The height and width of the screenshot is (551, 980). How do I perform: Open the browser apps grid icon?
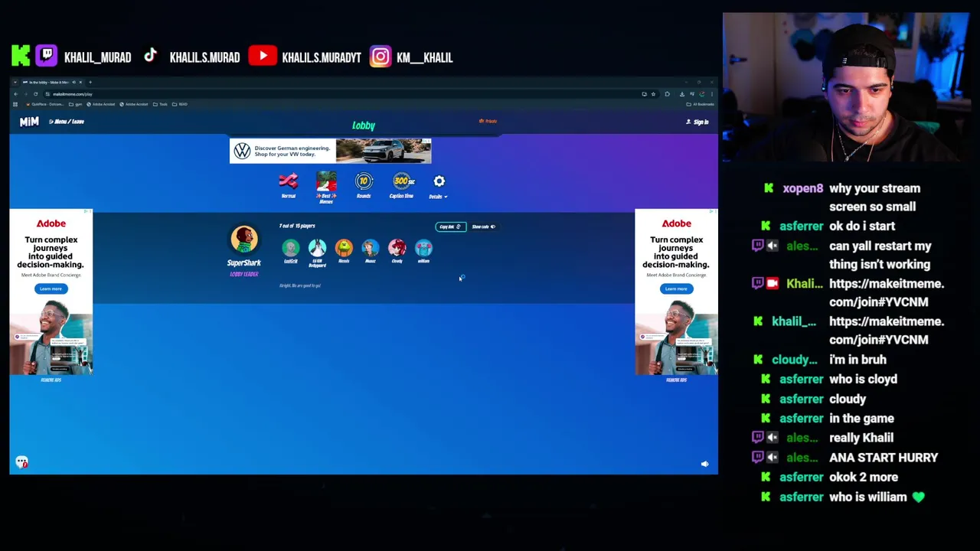[x=15, y=104]
